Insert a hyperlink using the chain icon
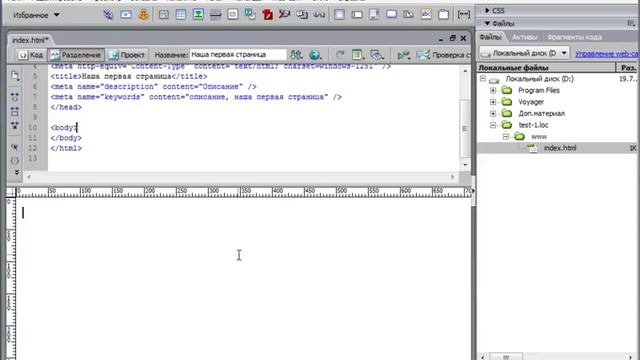The image size is (640, 360). [108, 15]
